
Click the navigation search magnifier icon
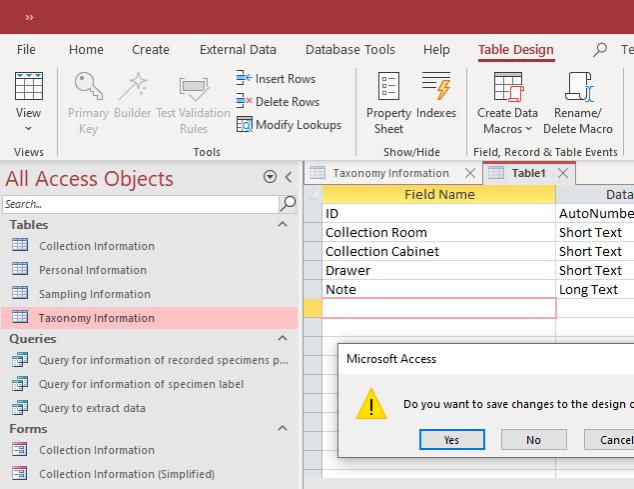(287, 203)
